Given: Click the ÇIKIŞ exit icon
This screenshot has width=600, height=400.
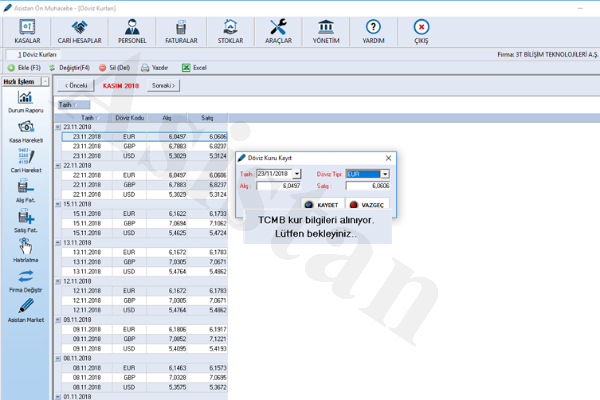Looking at the screenshot, I should tap(421, 32).
